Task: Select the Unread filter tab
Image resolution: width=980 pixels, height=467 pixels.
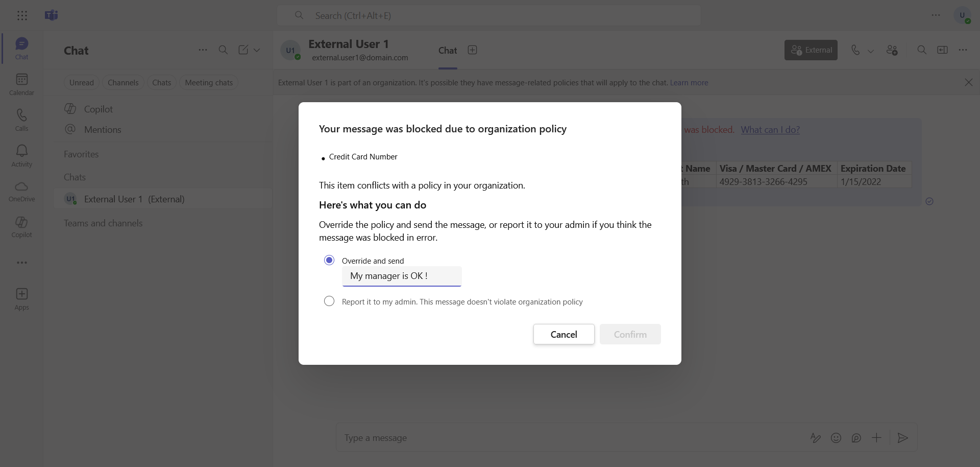Action: click(82, 83)
